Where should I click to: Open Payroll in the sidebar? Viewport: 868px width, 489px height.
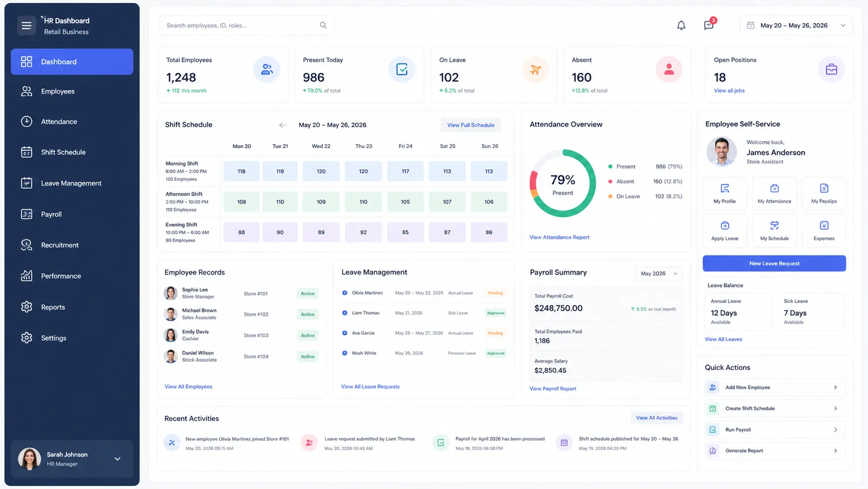click(x=72, y=214)
